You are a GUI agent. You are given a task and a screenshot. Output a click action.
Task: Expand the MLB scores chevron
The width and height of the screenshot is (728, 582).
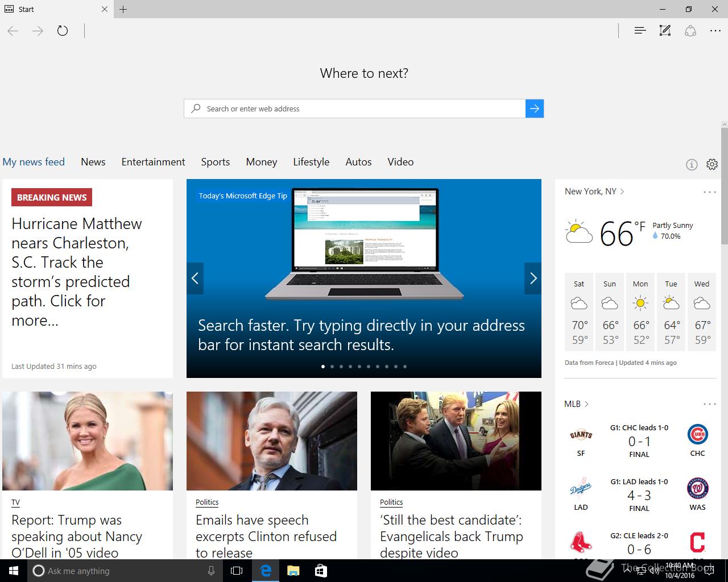point(586,404)
